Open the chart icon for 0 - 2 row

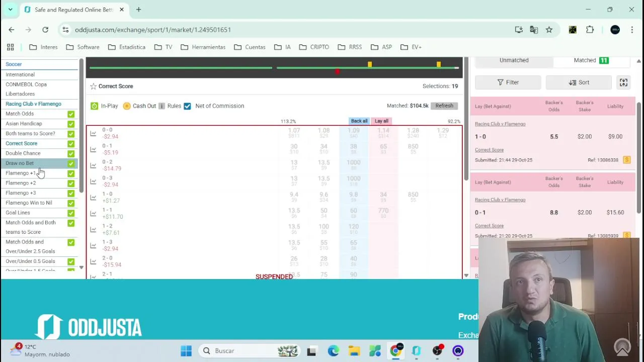click(x=93, y=165)
